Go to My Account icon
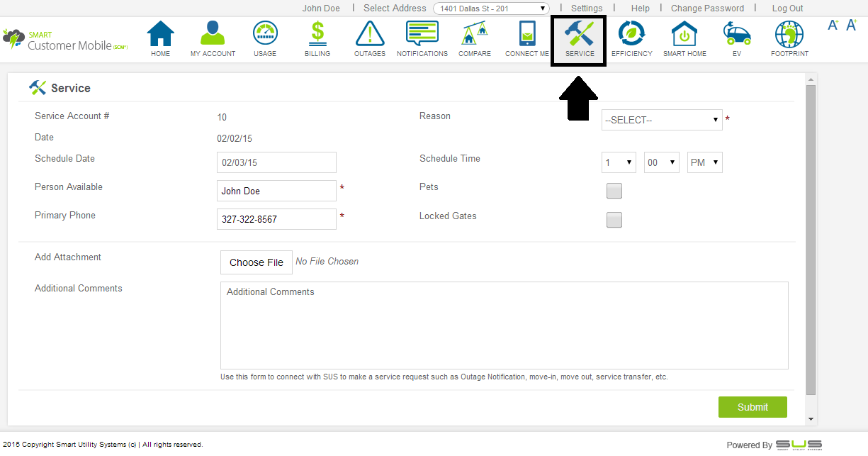Viewport: 868px width, 456px height. pyautogui.click(x=213, y=34)
